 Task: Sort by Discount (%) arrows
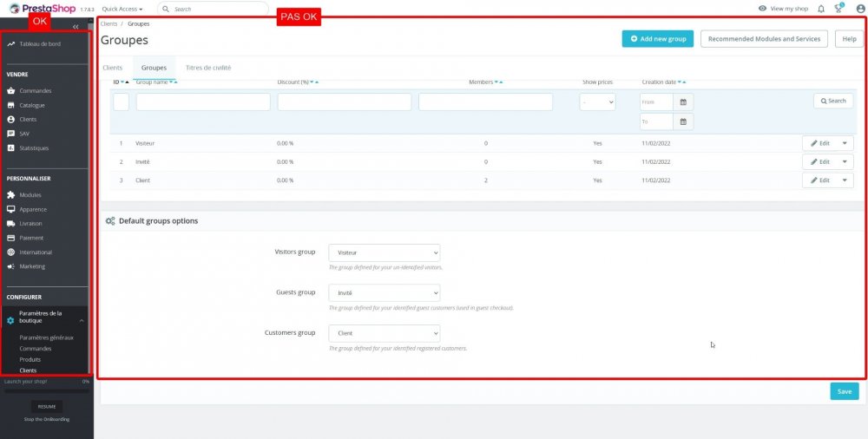[x=314, y=82]
